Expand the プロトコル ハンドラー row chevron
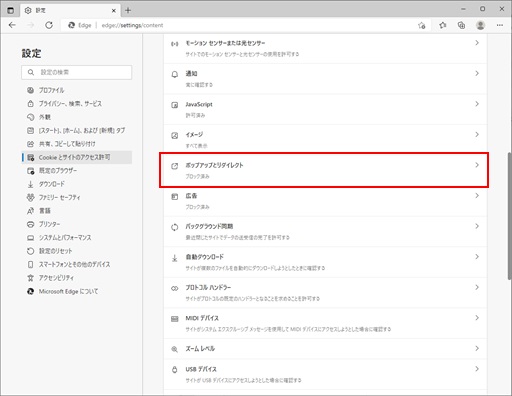This screenshot has width=512, height=396. pos(477,287)
